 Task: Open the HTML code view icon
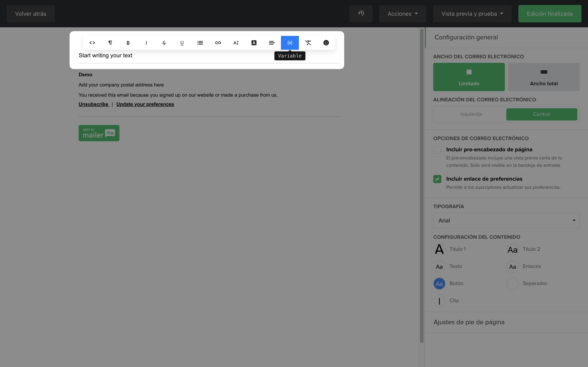click(x=92, y=43)
